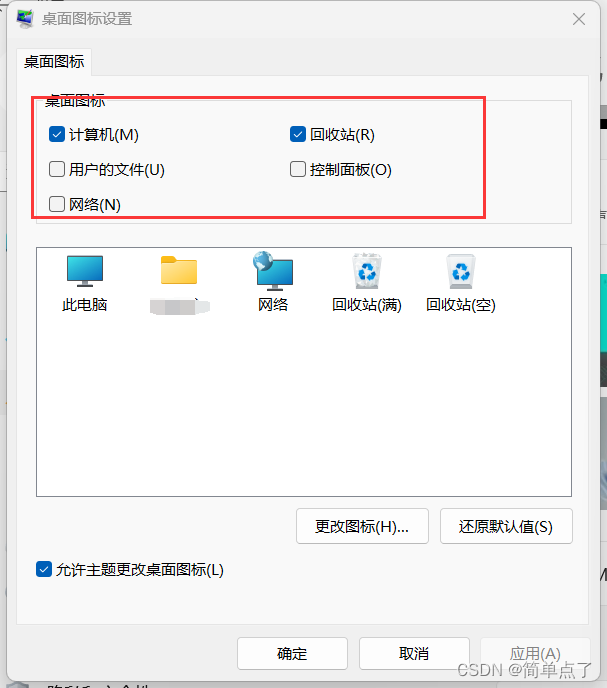Select the yellow user folder icon

click(x=179, y=270)
